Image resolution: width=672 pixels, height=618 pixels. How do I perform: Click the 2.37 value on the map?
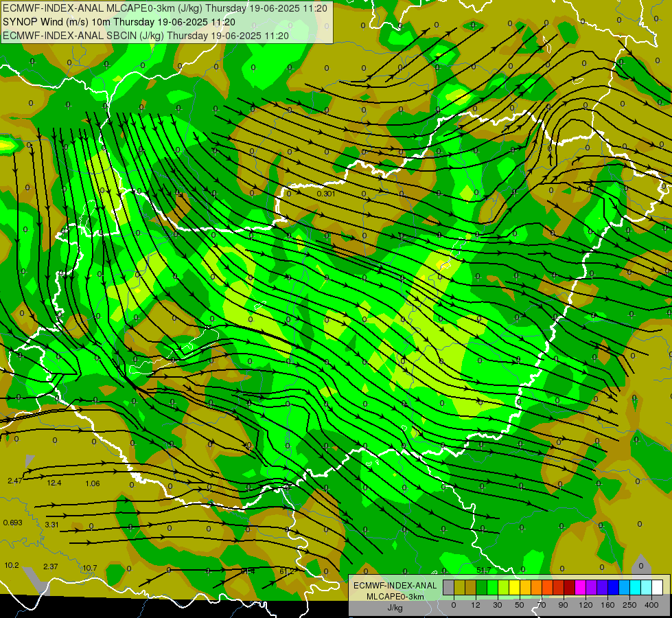51,566
